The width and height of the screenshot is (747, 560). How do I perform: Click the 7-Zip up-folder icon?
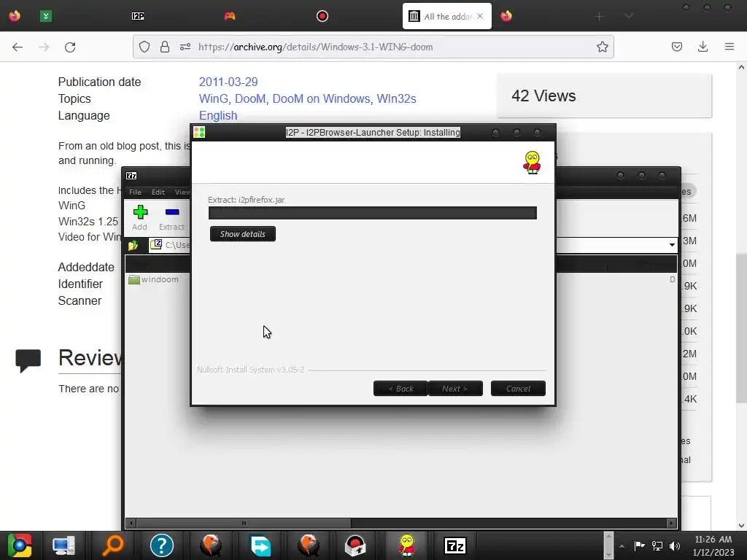[x=133, y=245]
